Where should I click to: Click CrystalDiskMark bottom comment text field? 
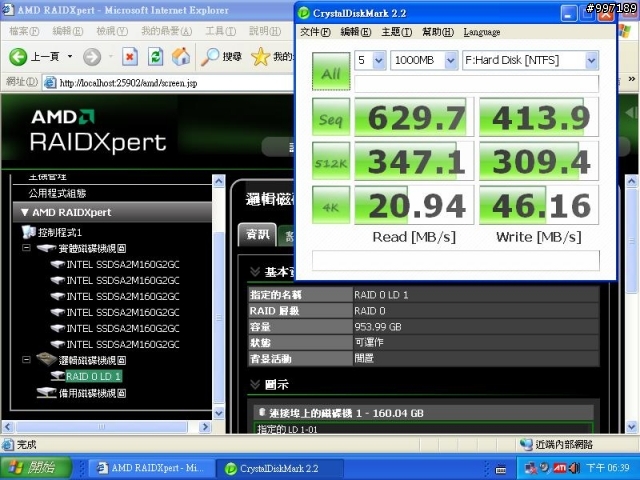[x=456, y=260]
